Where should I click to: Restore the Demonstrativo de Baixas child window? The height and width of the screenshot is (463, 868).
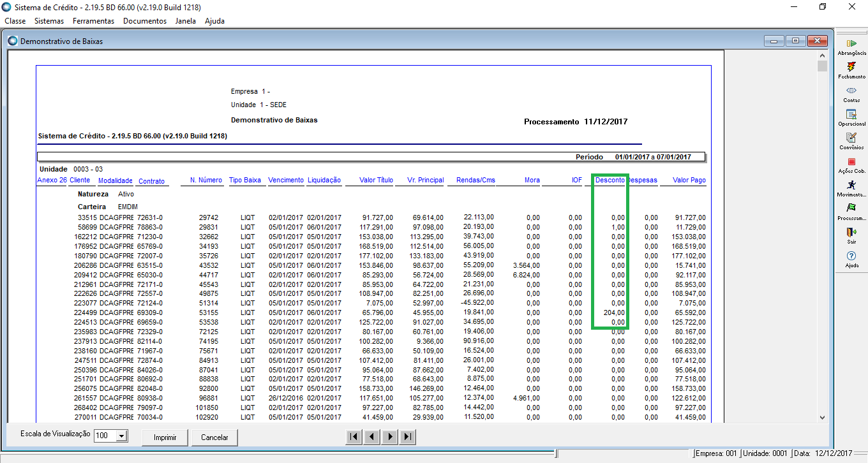pyautogui.click(x=795, y=41)
